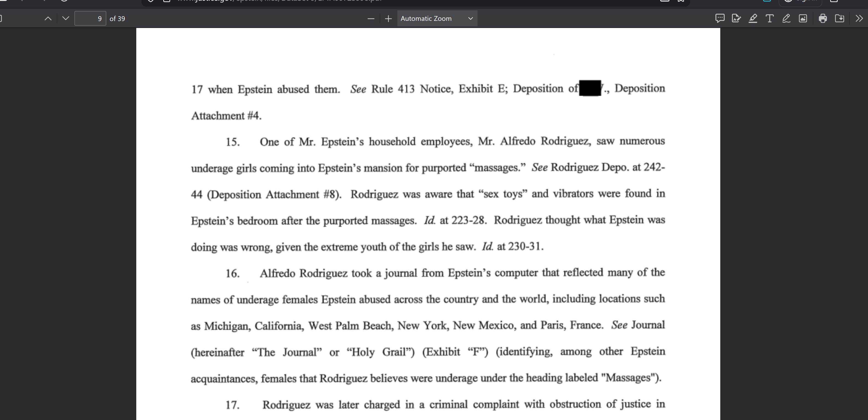This screenshot has height=420, width=868.
Task: Print the PDF document
Action: pyautogui.click(x=822, y=18)
